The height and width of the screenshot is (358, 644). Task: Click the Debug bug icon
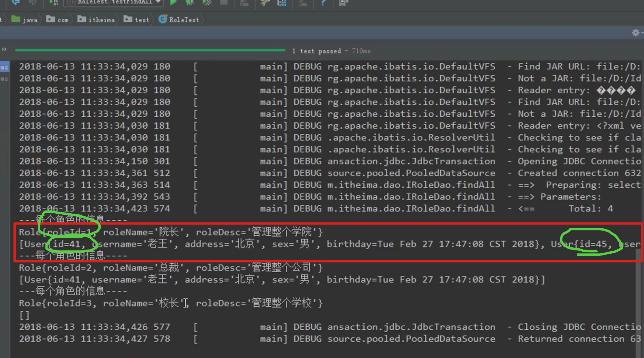189,3
